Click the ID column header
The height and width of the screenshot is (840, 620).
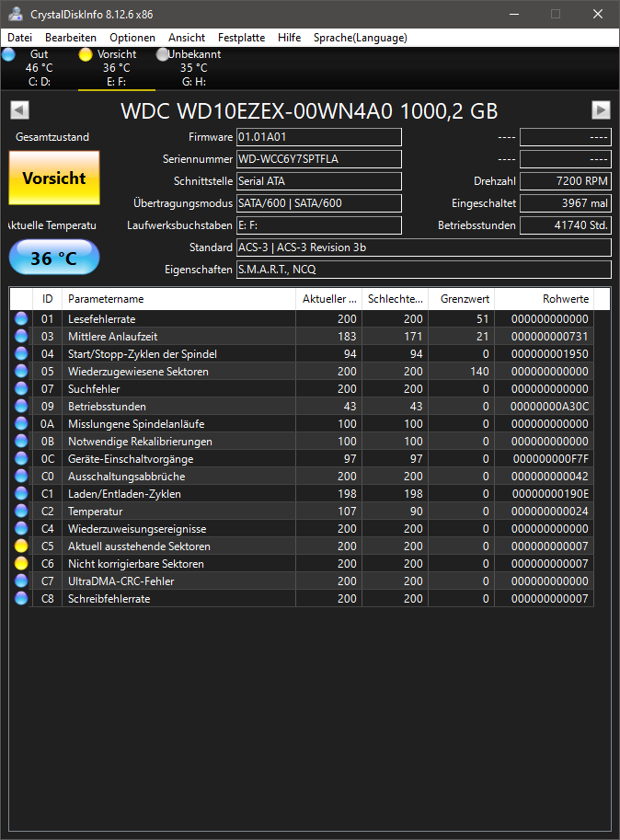pos(48,299)
